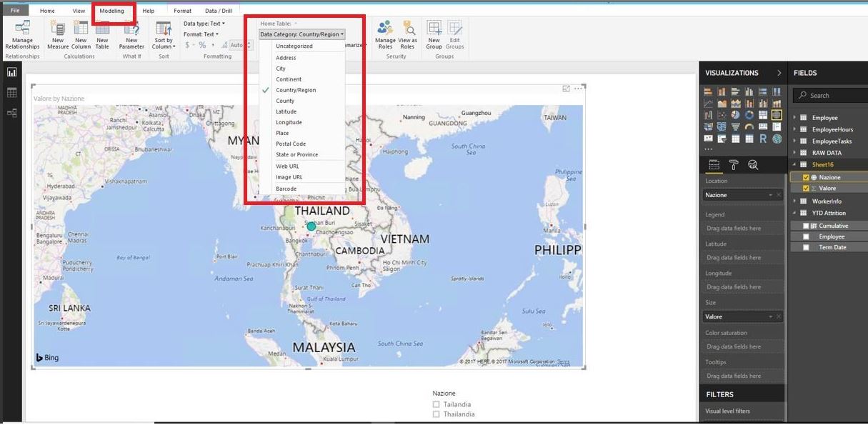Select the pie chart visualization
Viewport: 868px width, 425px height.
coord(735,115)
